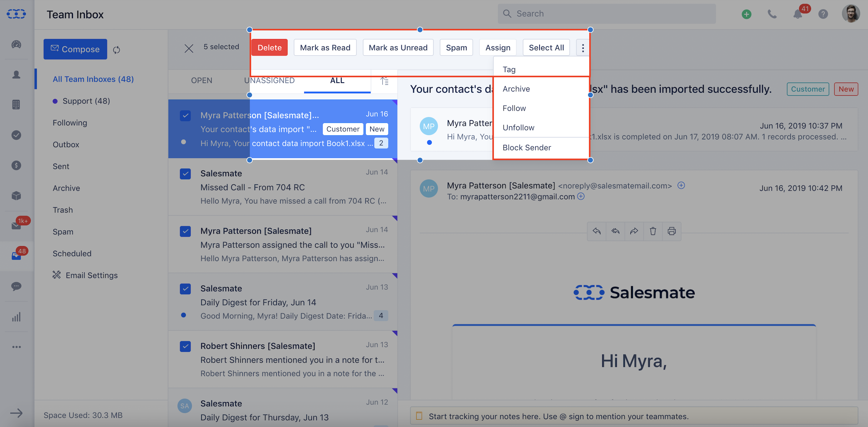Add myrapatterson2211@gmail.com via plus icon
This screenshot has width=868, height=427.
click(581, 196)
